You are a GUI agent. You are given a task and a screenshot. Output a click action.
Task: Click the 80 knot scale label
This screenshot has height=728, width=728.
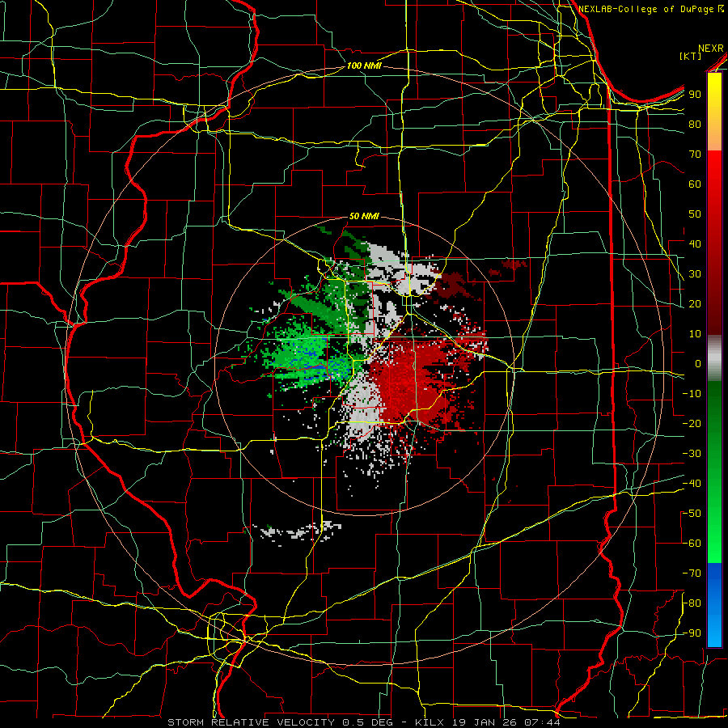coord(695,124)
